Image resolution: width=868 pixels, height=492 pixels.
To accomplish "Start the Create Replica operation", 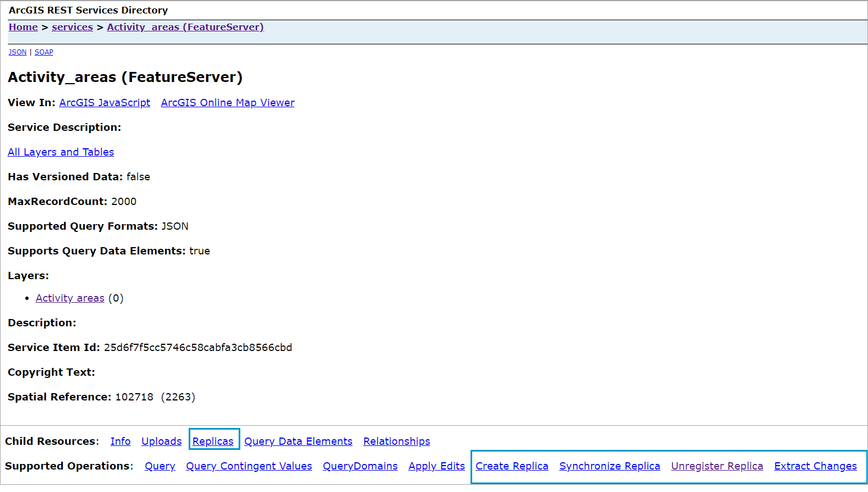I will (x=511, y=466).
